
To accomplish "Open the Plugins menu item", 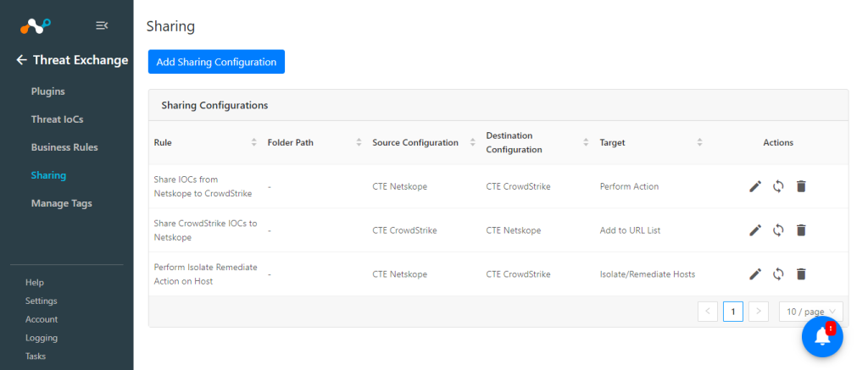I will [x=48, y=91].
